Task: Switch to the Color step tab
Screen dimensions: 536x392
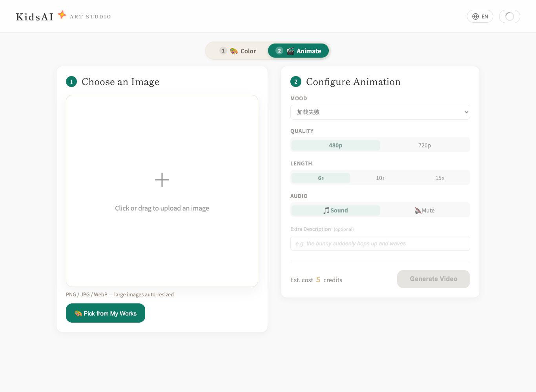Action: click(x=238, y=51)
